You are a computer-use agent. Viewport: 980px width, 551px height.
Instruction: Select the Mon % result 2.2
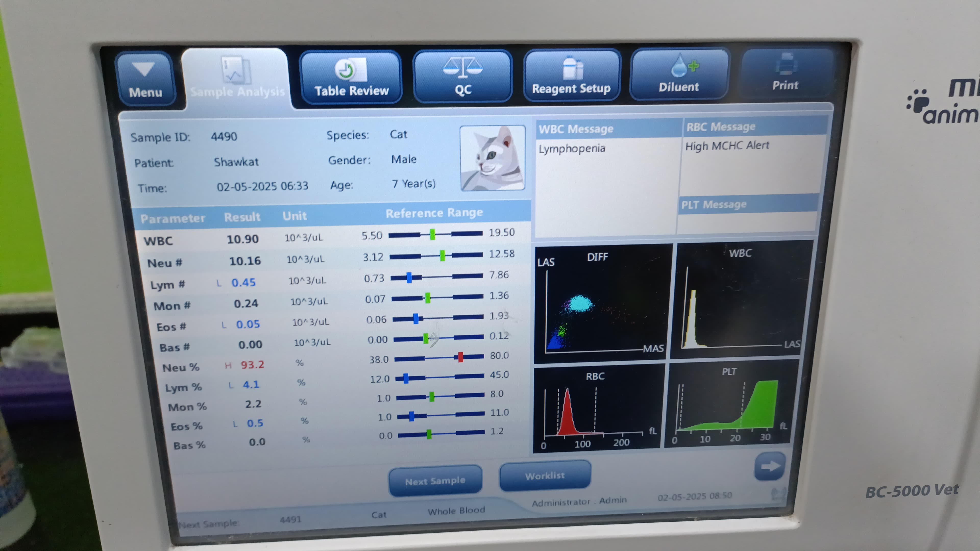(253, 404)
